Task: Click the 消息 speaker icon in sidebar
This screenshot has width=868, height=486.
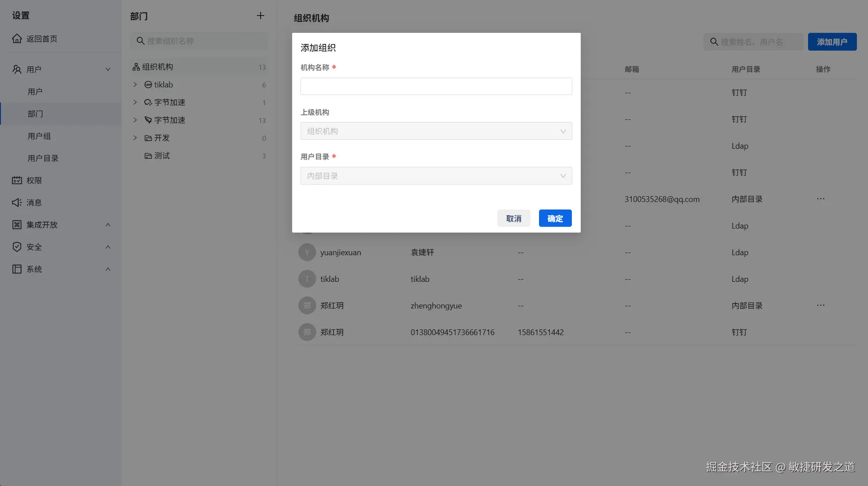Action: point(17,202)
